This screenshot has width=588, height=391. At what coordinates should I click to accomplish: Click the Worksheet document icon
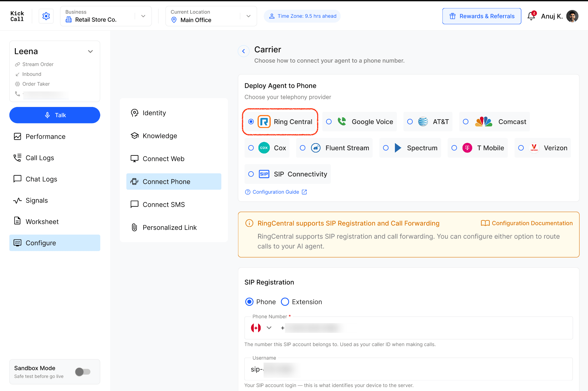[x=17, y=221]
